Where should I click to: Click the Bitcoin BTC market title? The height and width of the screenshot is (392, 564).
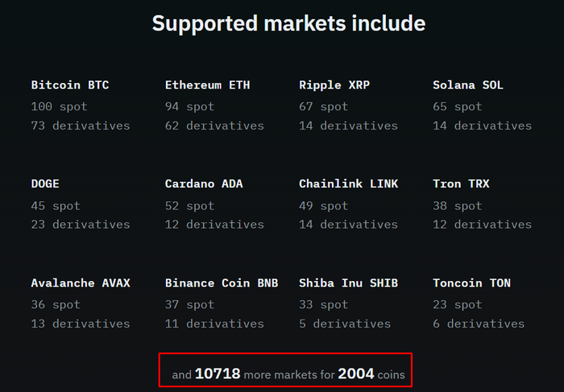pyautogui.click(x=70, y=85)
